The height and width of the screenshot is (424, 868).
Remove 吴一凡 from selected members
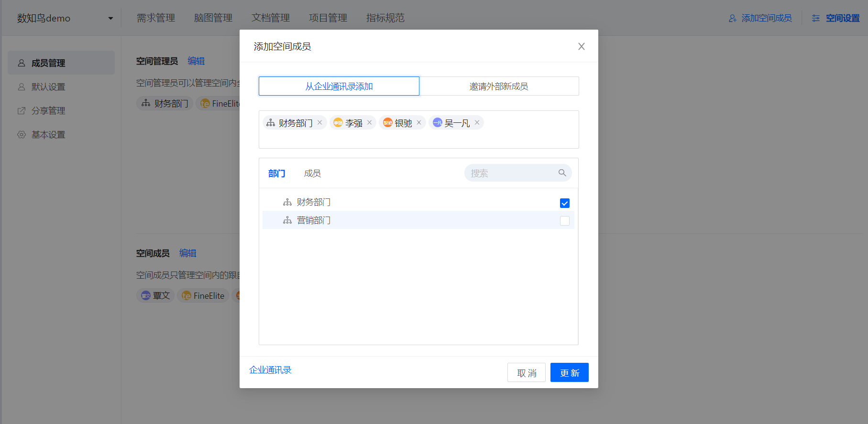click(x=477, y=122)
